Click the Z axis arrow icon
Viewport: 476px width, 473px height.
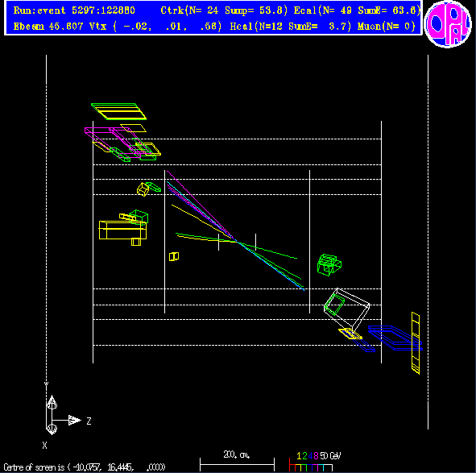(x=75, y=420)
